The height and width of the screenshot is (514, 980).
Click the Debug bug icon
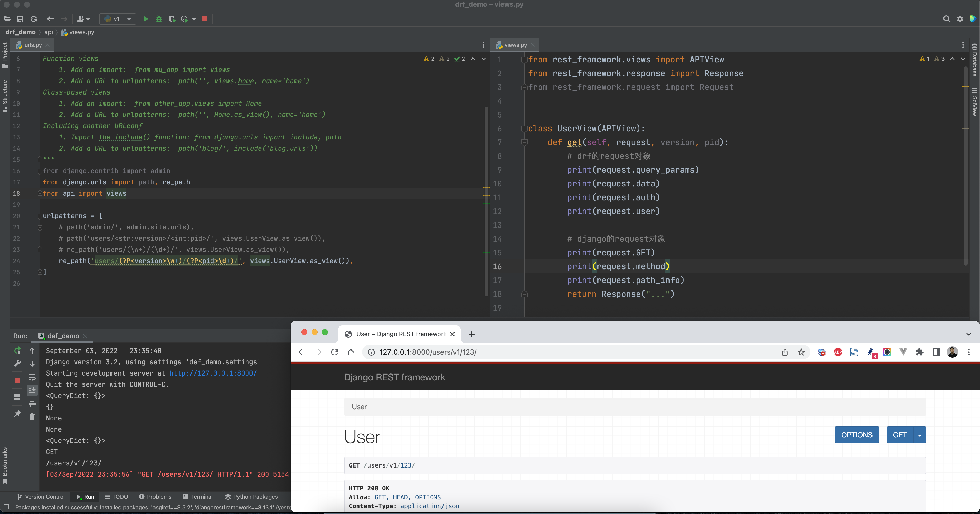[159, 19]
